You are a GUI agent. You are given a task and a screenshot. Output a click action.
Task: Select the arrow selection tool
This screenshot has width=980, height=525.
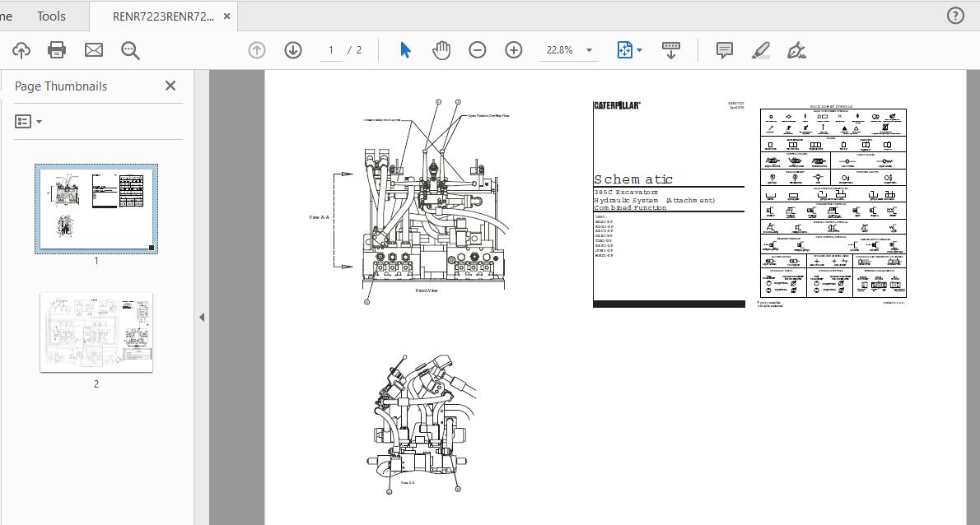point(405,50)
